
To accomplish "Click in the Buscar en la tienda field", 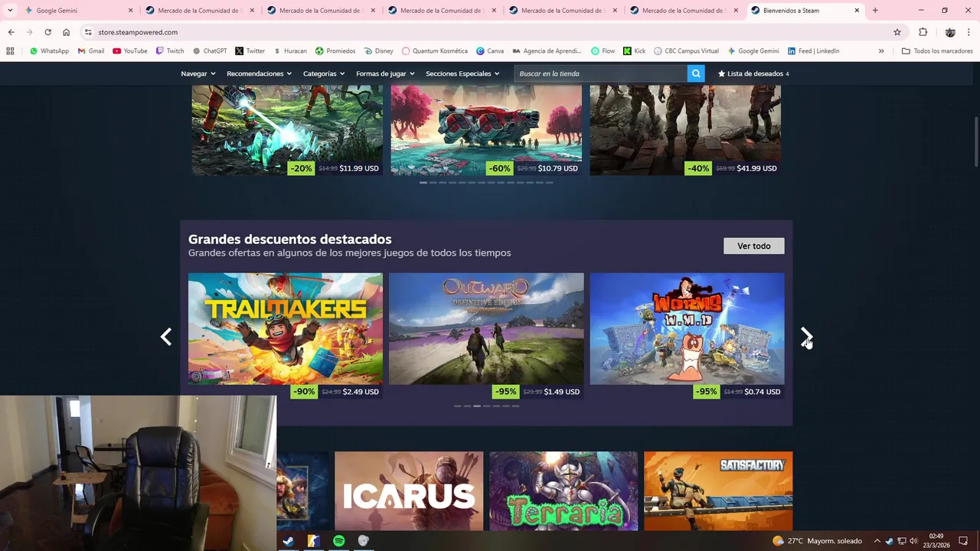I will 601,73.
